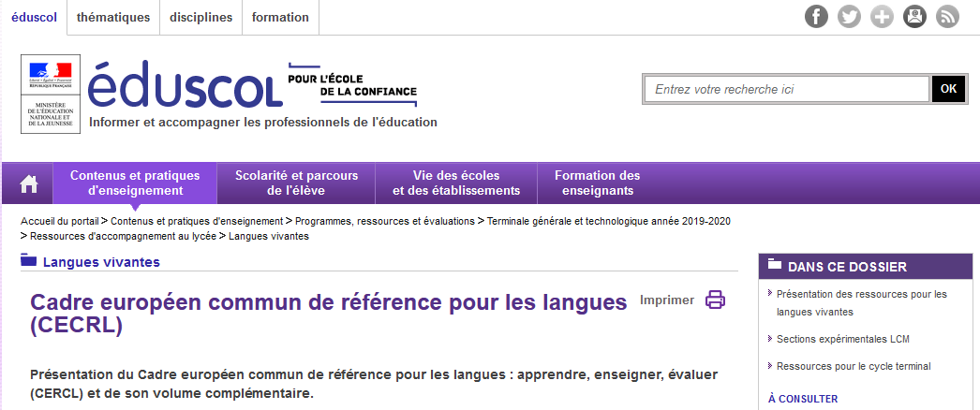This screenshot has width=980, height=410.
Task: Go to the home page via house icon
Action: point(29,183)
